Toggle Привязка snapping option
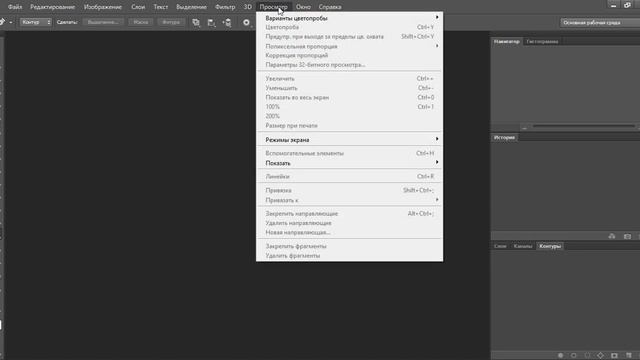Viewport: 640px width, 360px height. (349, 190)
